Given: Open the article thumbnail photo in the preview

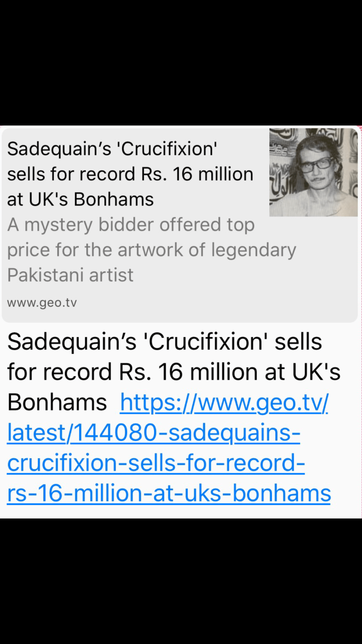Looking at the screenshot, I should 313,173.
